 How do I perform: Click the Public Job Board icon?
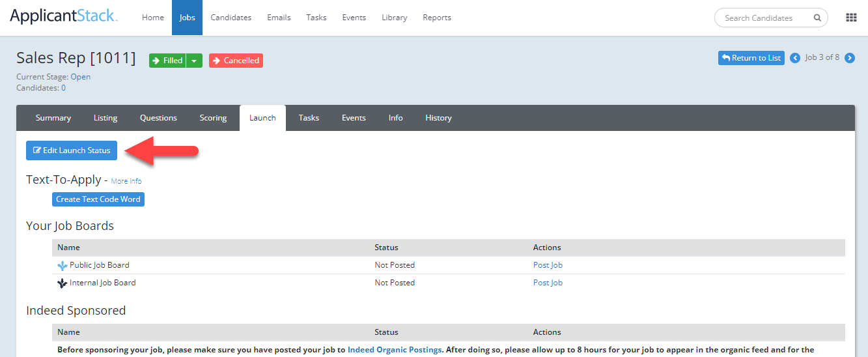pyautogui.click(x=63, y=266)
